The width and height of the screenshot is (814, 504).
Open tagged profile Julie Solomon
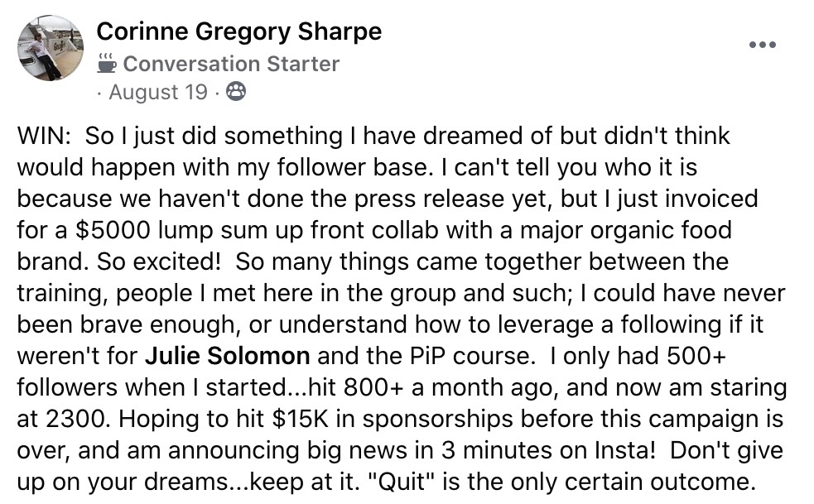[228, 356]
